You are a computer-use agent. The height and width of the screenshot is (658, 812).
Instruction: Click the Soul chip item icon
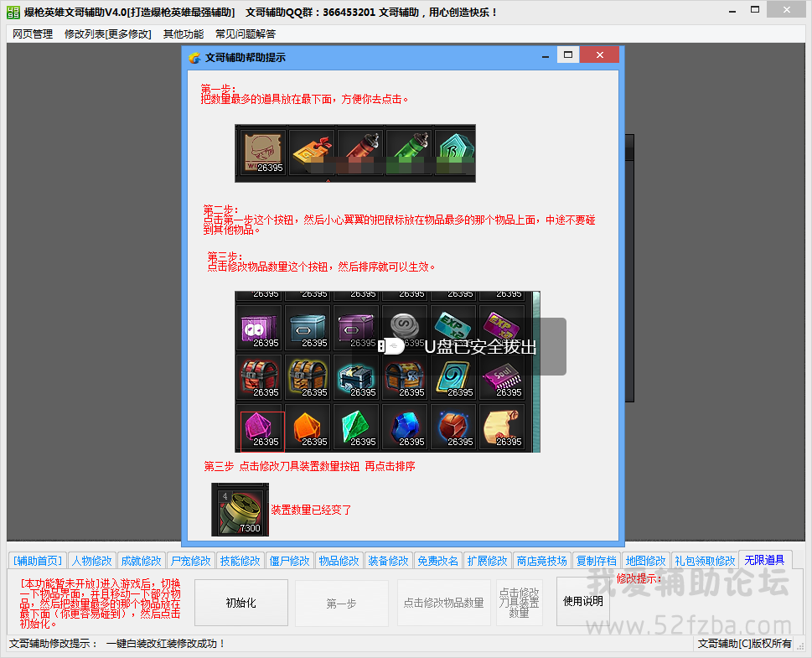503,379
